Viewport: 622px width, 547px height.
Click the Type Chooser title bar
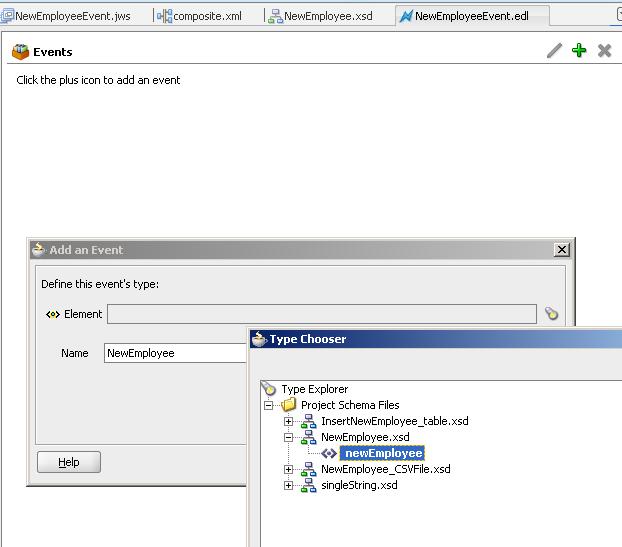tap(436, 339)
